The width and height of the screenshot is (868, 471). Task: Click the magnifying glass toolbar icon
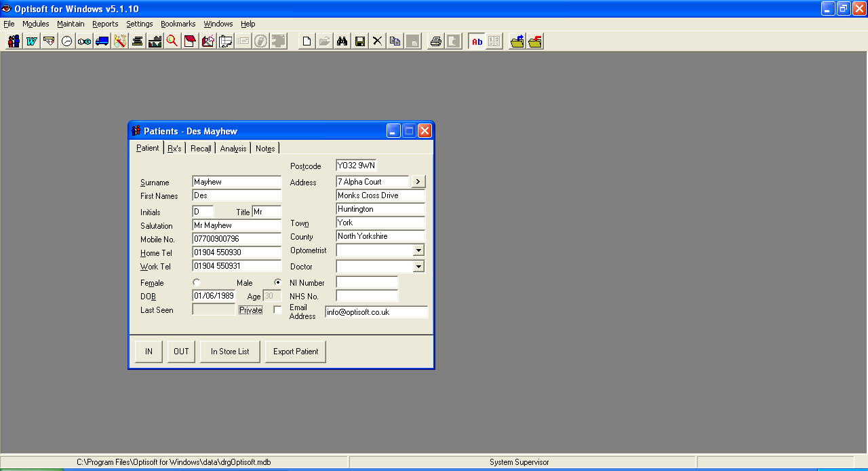click(172, 41)
